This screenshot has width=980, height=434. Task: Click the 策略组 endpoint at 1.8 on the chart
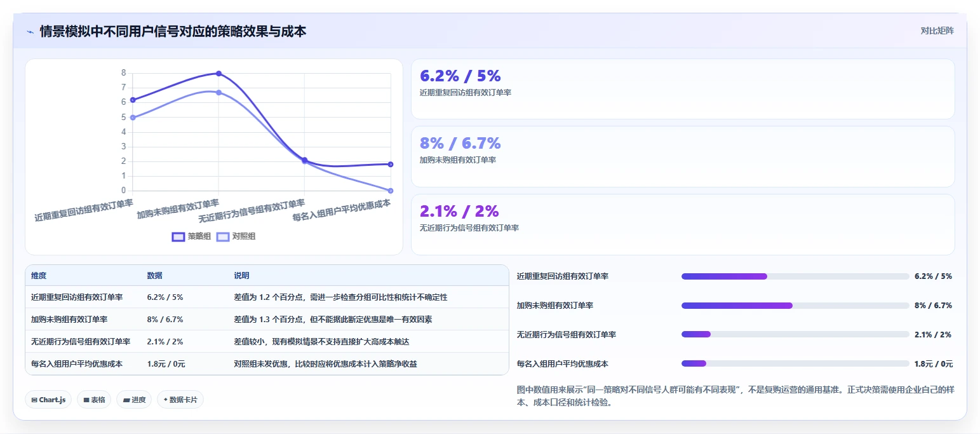[x=391, y=165]
